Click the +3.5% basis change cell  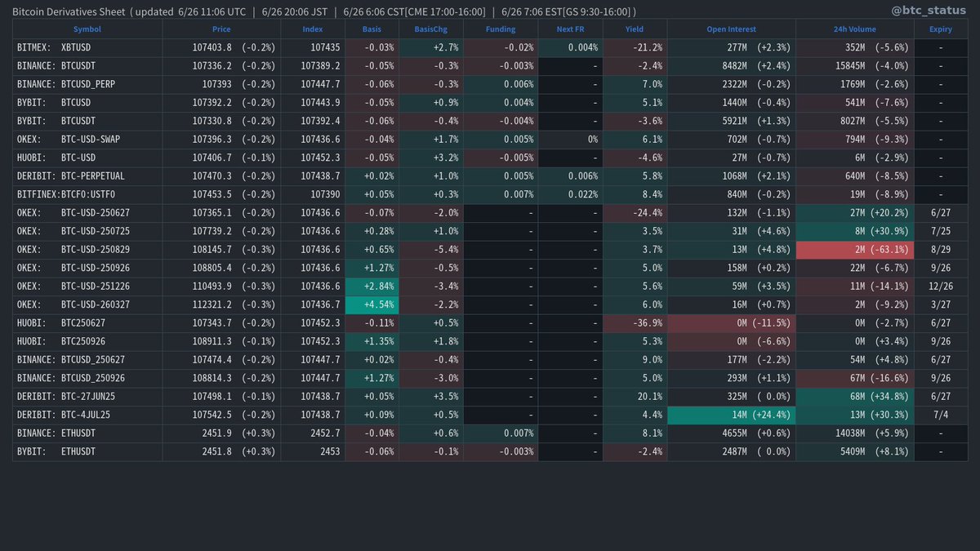(430, 396)
